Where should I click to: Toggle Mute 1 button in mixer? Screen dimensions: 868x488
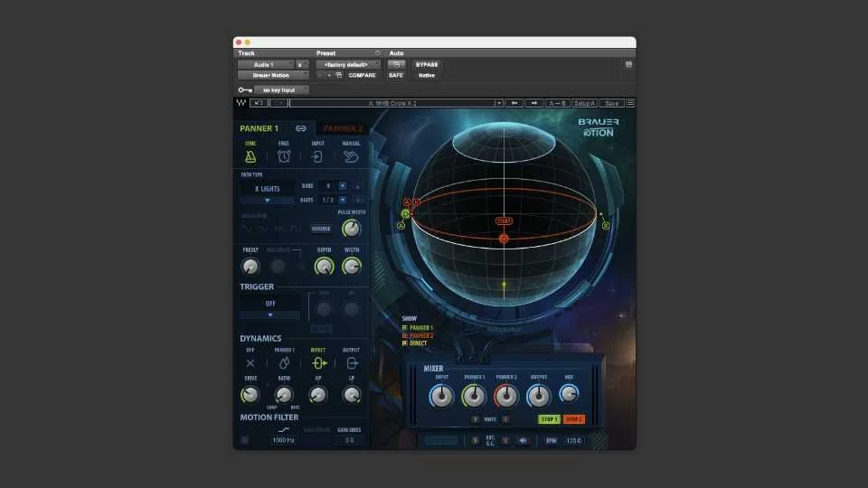coord(475,419)
